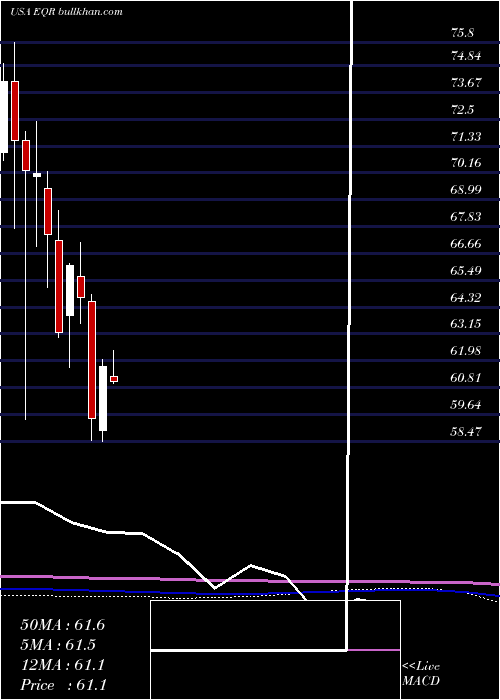Click the '12MA : 61.1' readout
Screen dimensions: 500x700
(x=62, y=665)
